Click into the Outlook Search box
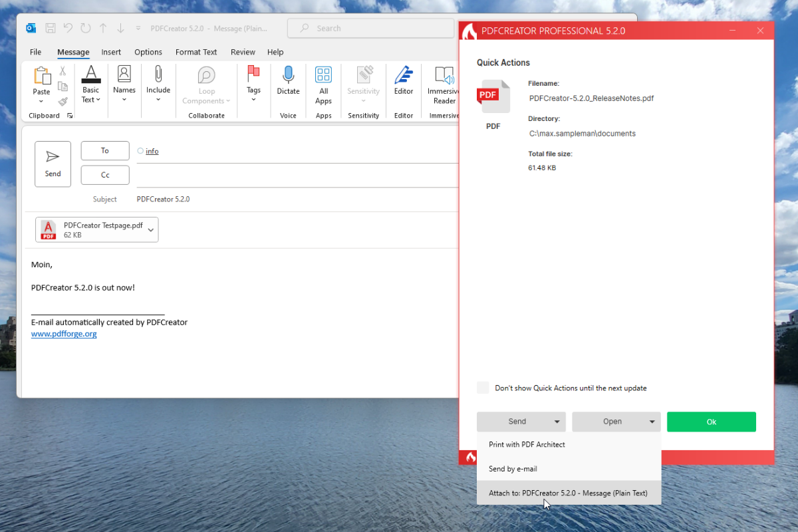798x532 pixels. tap(370, 28)
